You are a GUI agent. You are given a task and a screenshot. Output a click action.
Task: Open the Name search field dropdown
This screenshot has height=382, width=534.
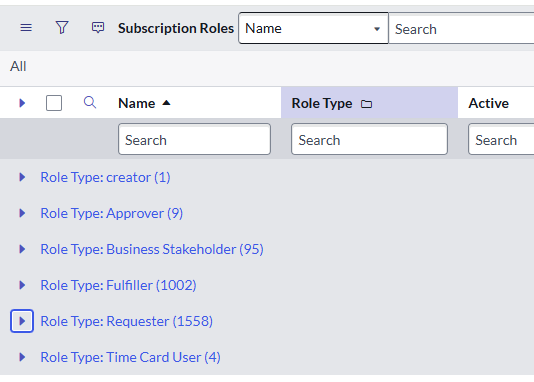[313, 28]
